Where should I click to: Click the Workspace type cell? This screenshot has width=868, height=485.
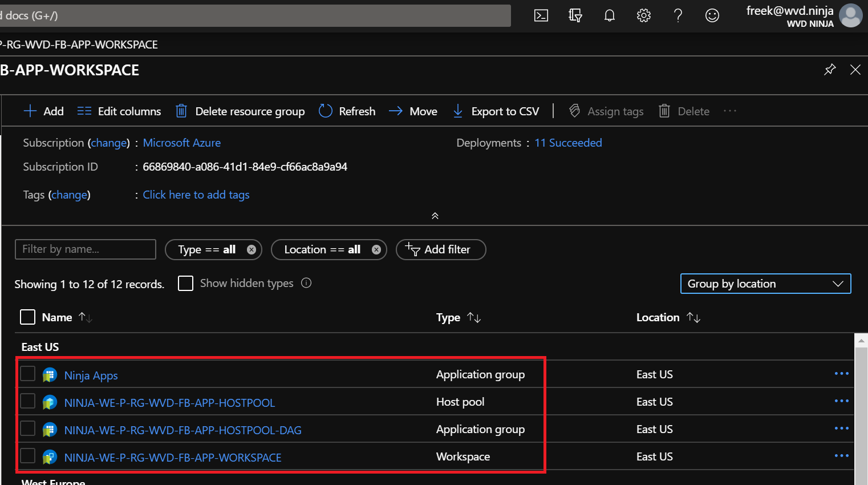[x=463, y=456]
